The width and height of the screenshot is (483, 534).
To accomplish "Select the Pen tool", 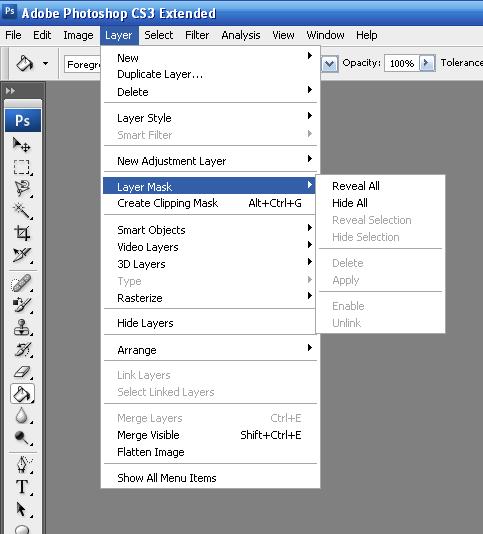I will point(22,465).
